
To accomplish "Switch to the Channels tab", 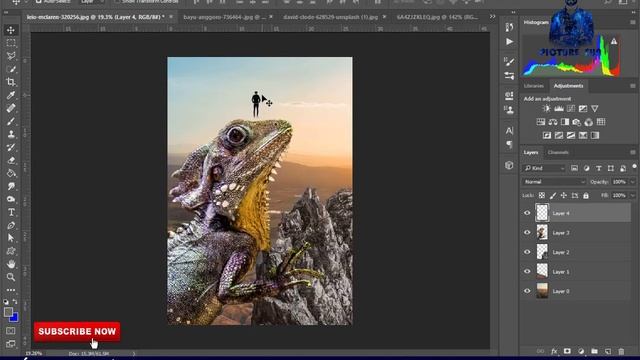I will [558, 152].
